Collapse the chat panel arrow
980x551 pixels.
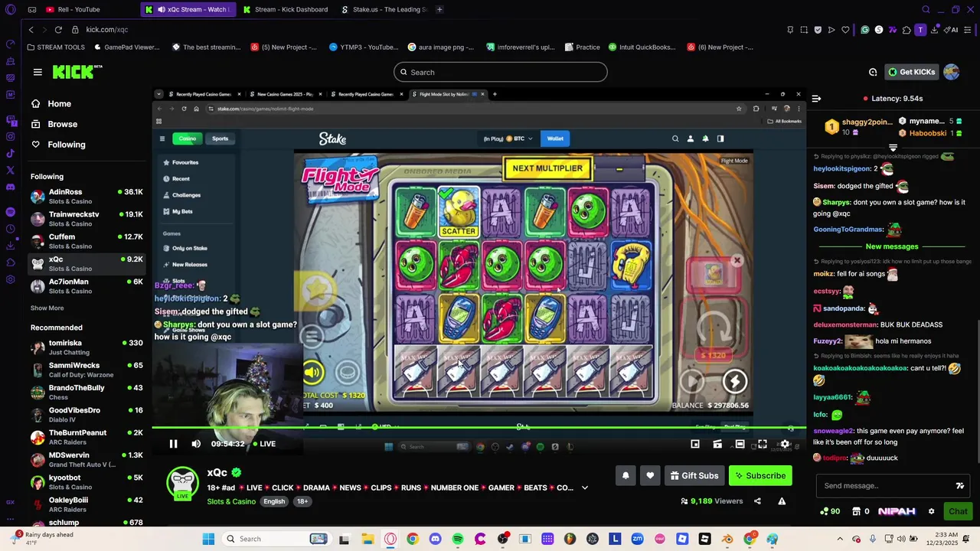[816, 99]
